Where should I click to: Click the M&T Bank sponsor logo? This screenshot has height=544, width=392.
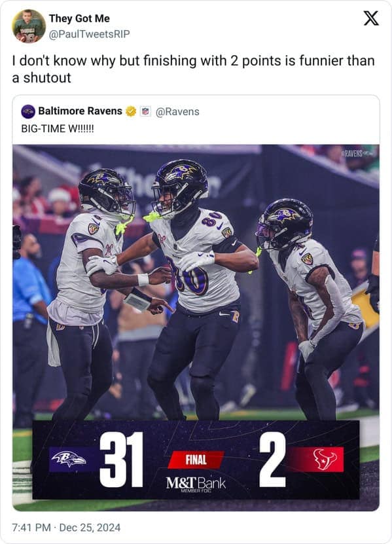196,484
